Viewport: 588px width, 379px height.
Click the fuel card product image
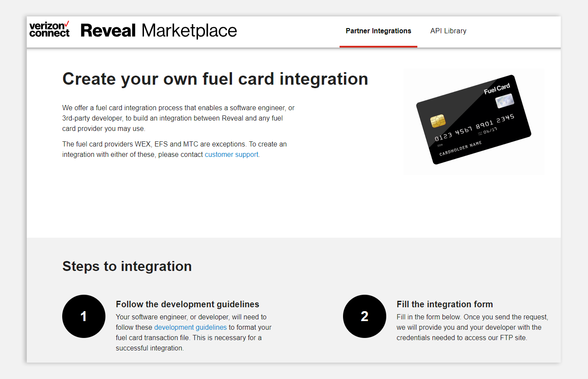(474, 121)
